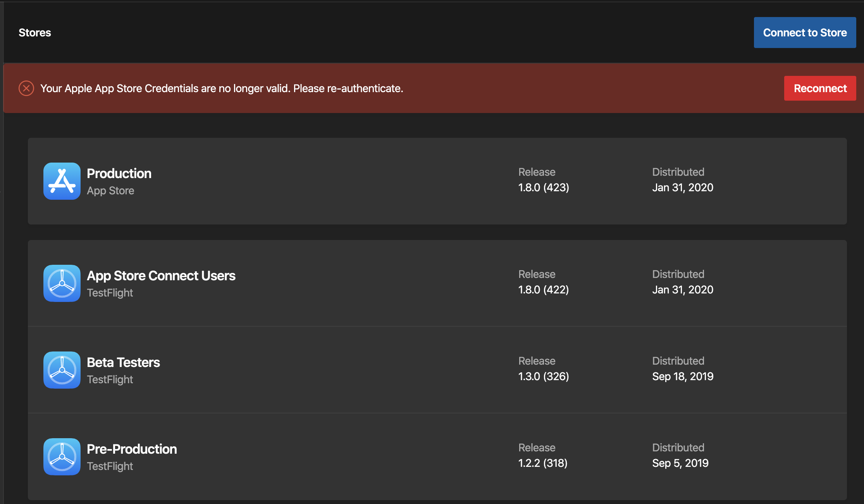The width and height of the screenshot is (864, 504).
Task: Click the Production App Store icon
Action: [x=62, y=181]
